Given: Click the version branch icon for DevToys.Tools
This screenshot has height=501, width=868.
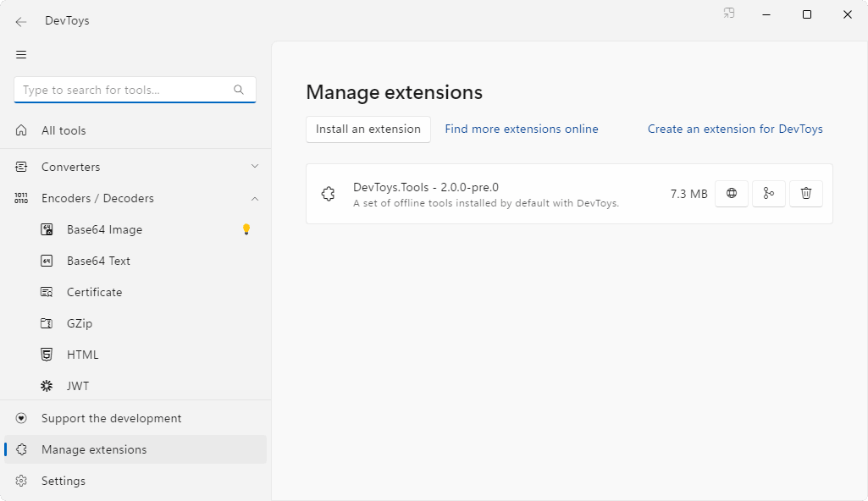Looking at the screenshot, I should [769, 194].
